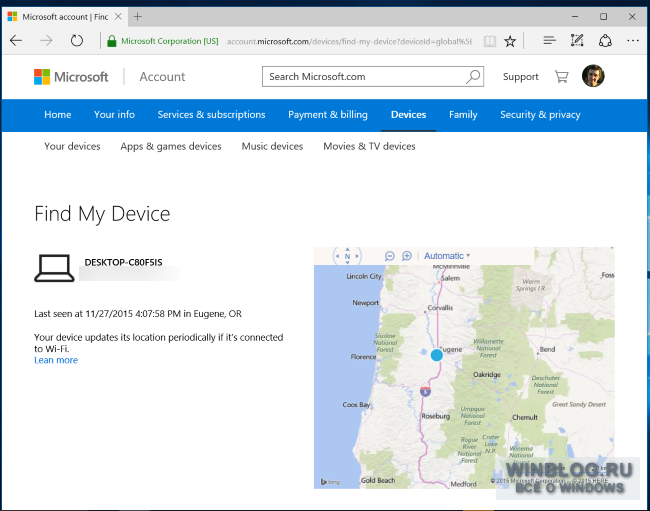Open Payment & billing
650x511 pixels.
pos(328,115)
